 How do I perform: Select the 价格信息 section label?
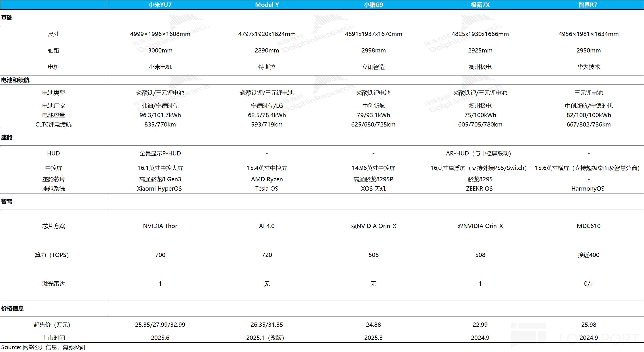coord(12,309)
